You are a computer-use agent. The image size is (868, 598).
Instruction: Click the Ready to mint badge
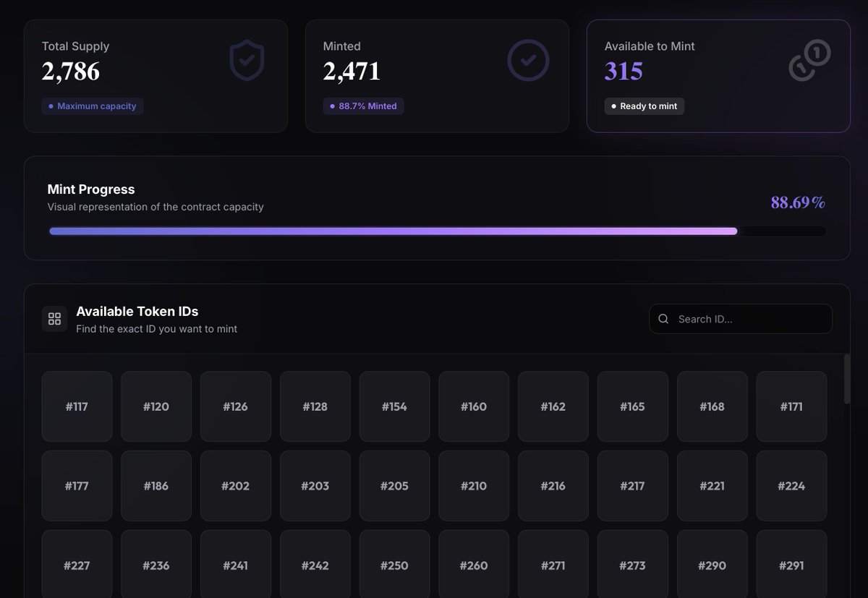pos(644,106)
